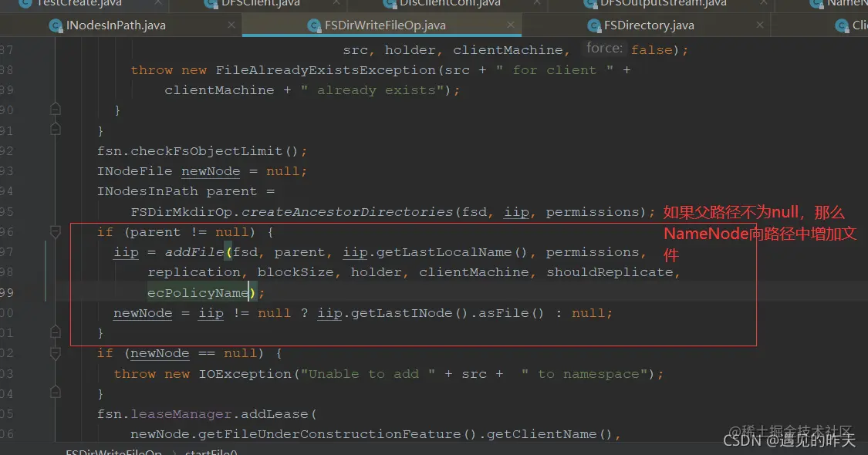Click the 'false' literal after force hint
The height and width of the screenshot is (455, 868).
tap(651, 50)
